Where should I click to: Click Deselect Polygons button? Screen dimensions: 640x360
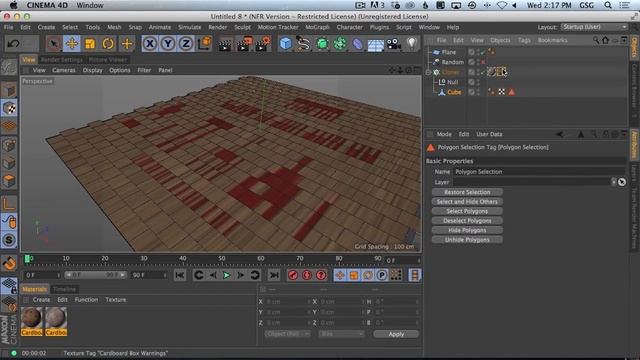[x=467, y=221]
